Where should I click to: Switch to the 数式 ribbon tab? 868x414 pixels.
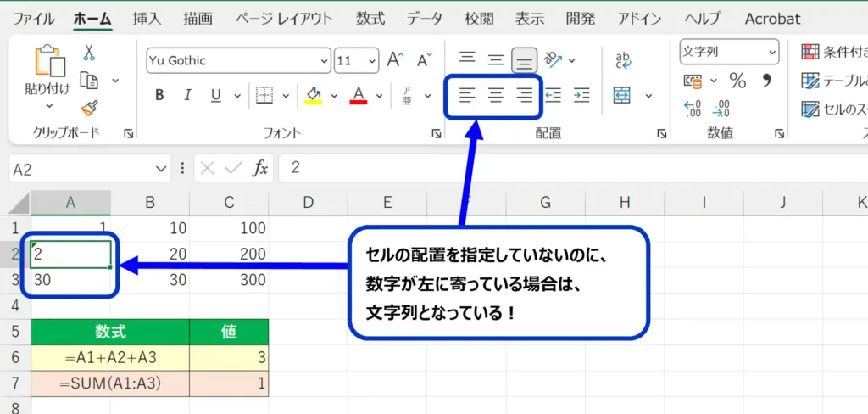tap(370, 19)
